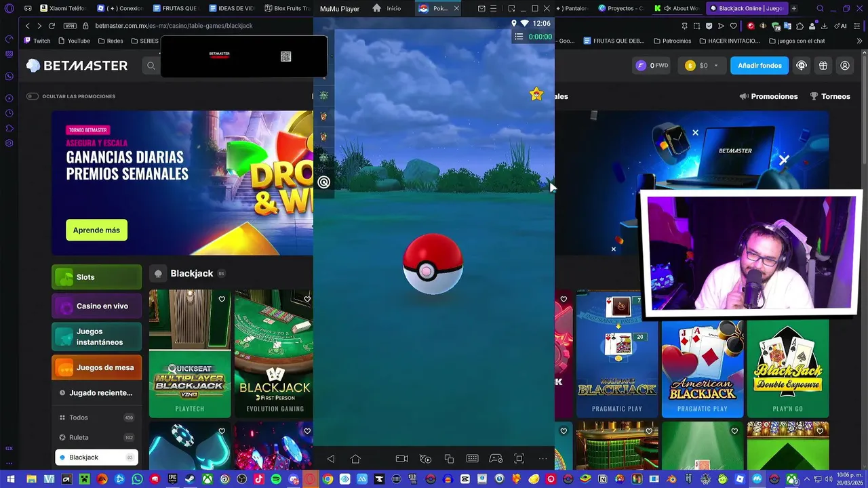Viewport: 868px width, 488px height.
Task: Open juegos con el chat bookmarks folder
Action: click(x=797, y=41)
